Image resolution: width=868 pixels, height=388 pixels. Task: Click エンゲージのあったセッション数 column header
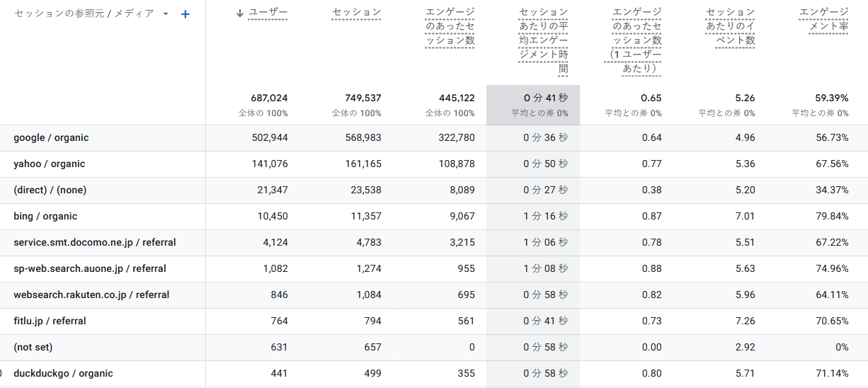[x=450, y=26]
